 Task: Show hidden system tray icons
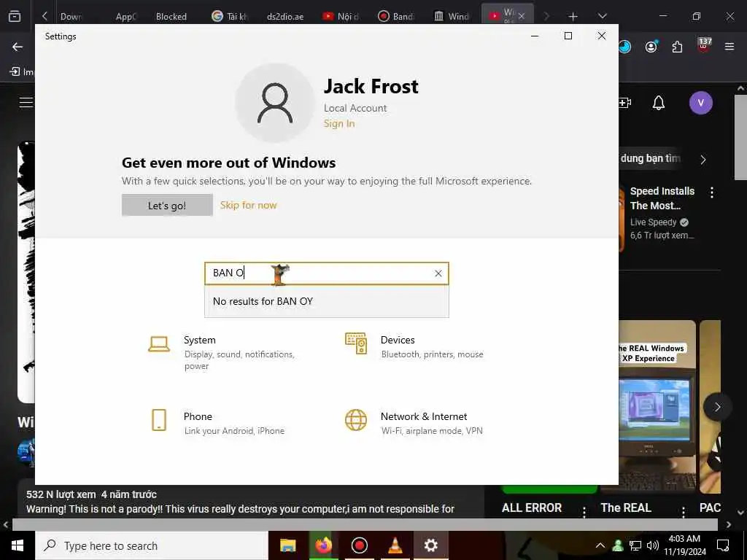pos(600,545)
